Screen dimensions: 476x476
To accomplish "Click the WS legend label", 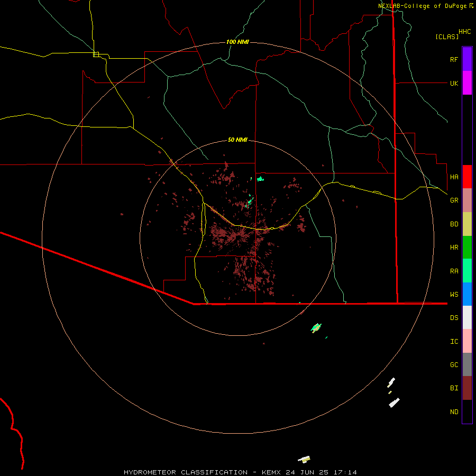I will pos(454,294).
